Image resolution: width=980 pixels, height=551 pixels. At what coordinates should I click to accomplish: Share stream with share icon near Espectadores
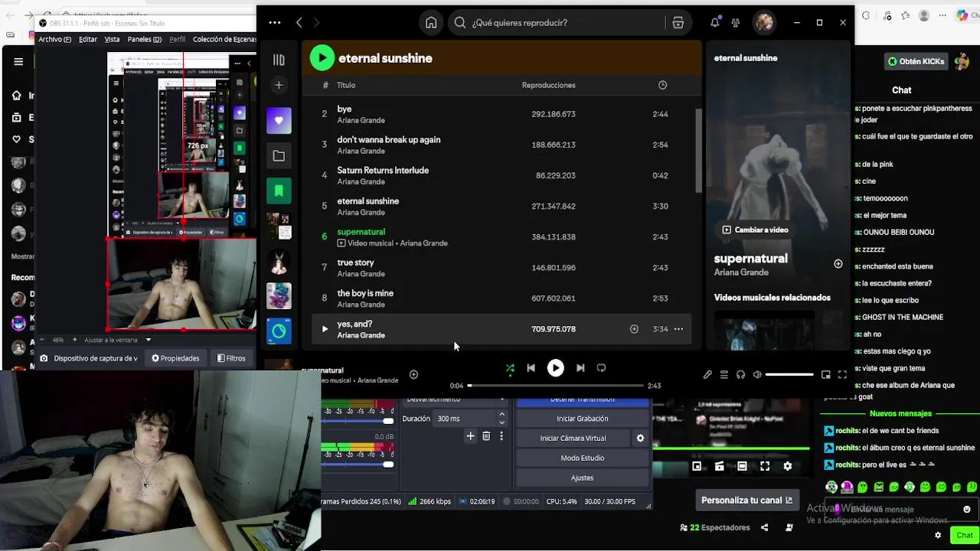click(764, 527)
